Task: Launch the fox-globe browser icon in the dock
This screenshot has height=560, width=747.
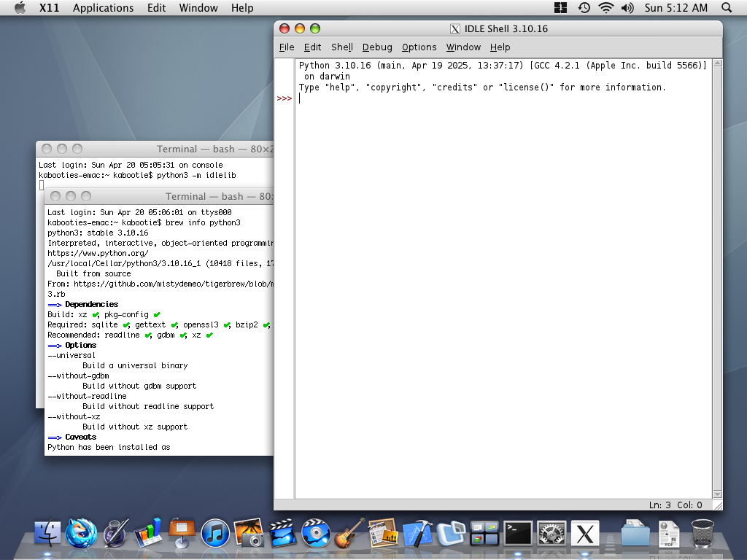Action: pyautogui.click(x=81, y=532)
